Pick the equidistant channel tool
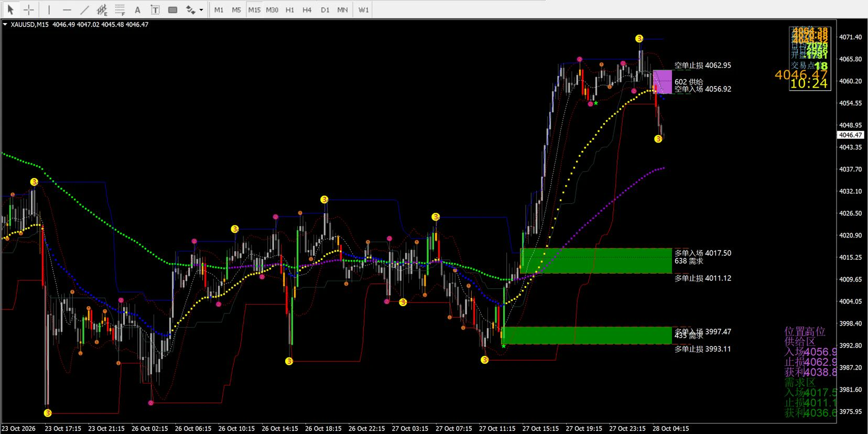Screen dimensions: 868x434 click(x=102, y=9)
